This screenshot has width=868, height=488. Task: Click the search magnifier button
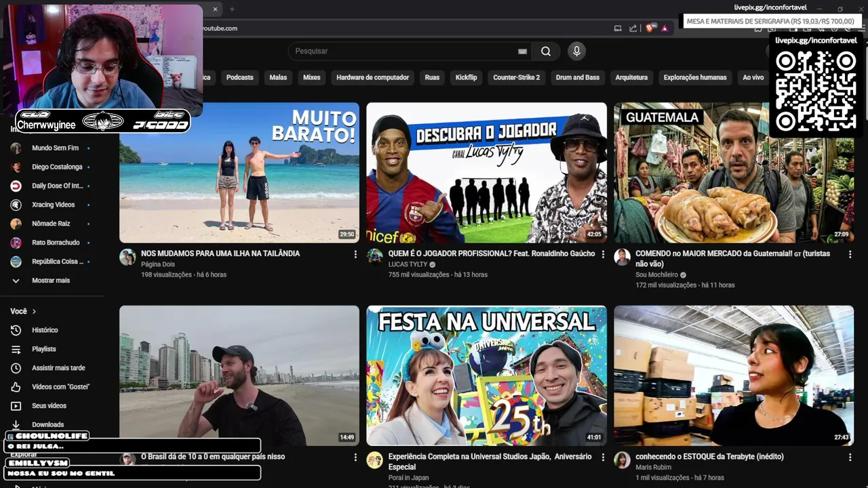[x=546, y=51]
